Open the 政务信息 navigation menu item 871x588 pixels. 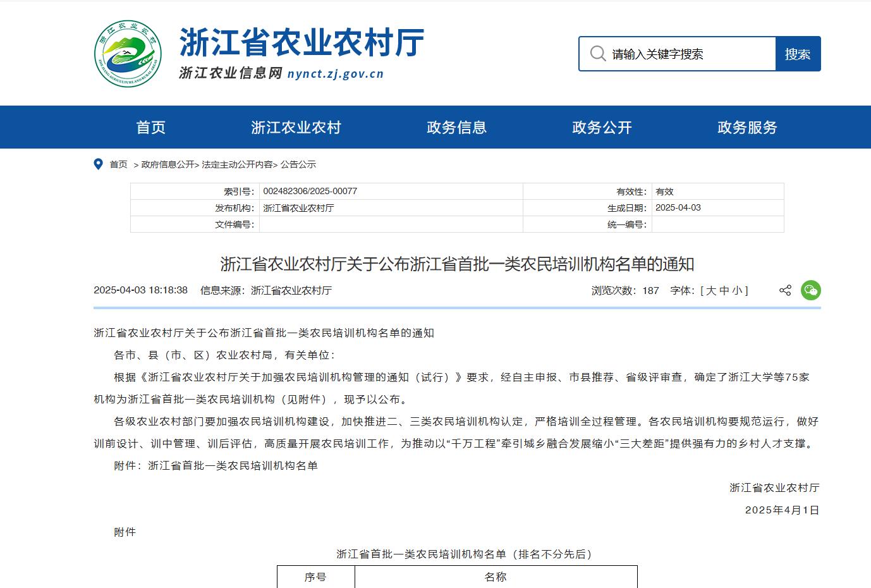click(456, 127)
